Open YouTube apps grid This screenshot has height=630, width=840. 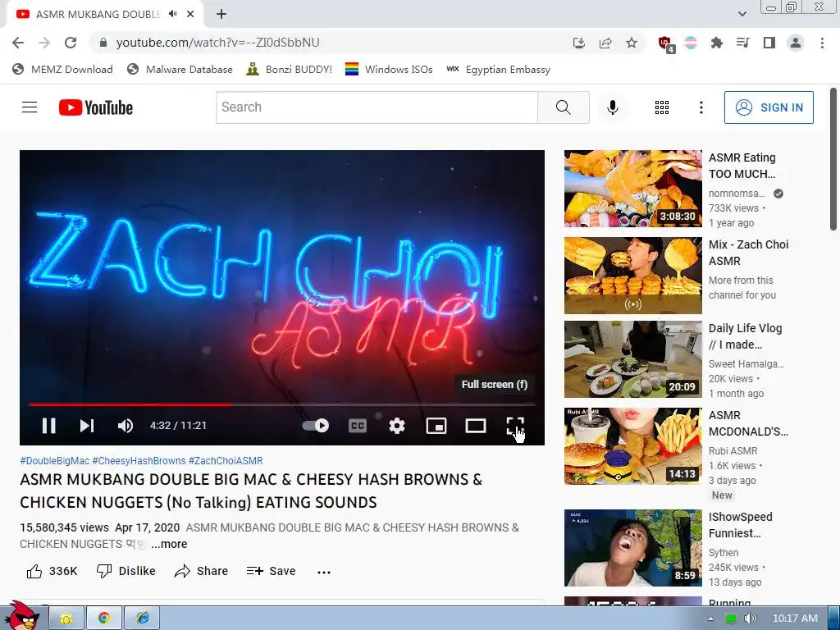(x=662, y=107)
